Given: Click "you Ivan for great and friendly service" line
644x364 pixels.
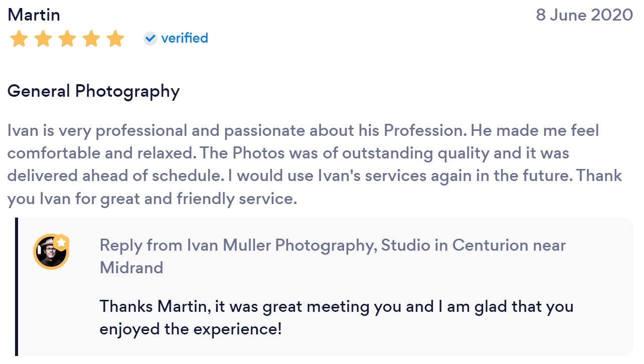Looking at the screenshot, I should (x=152, y=199).
